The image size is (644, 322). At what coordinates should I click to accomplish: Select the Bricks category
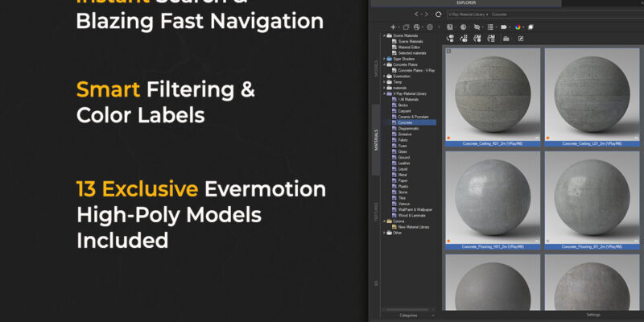(403, 105)
